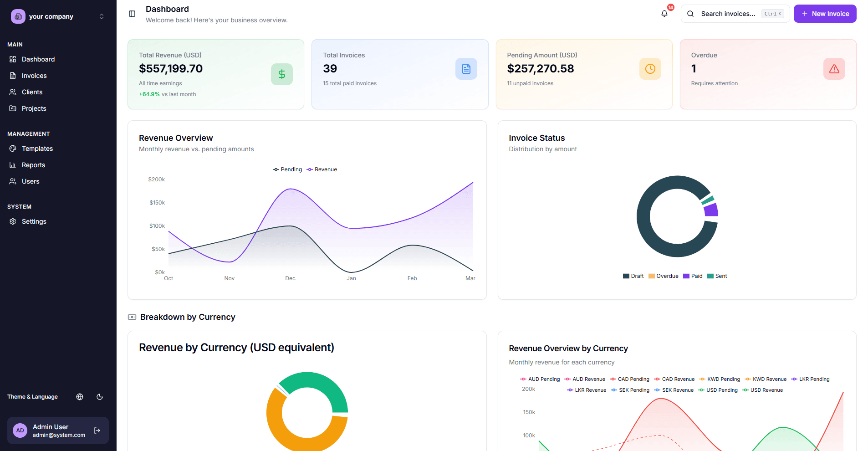The image size is (868, 451).
Task: Click the overdue alert triangle icon
Action: 834,69
